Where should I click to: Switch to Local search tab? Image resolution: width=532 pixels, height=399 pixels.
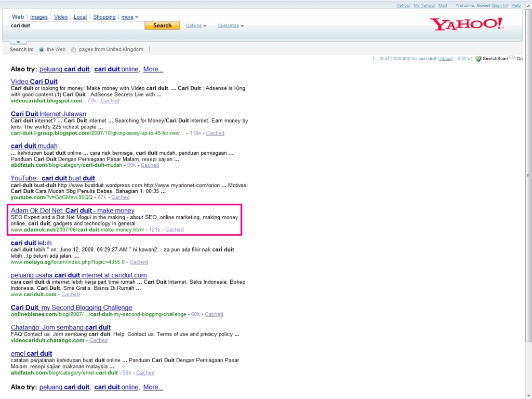(x=80, y=17)
